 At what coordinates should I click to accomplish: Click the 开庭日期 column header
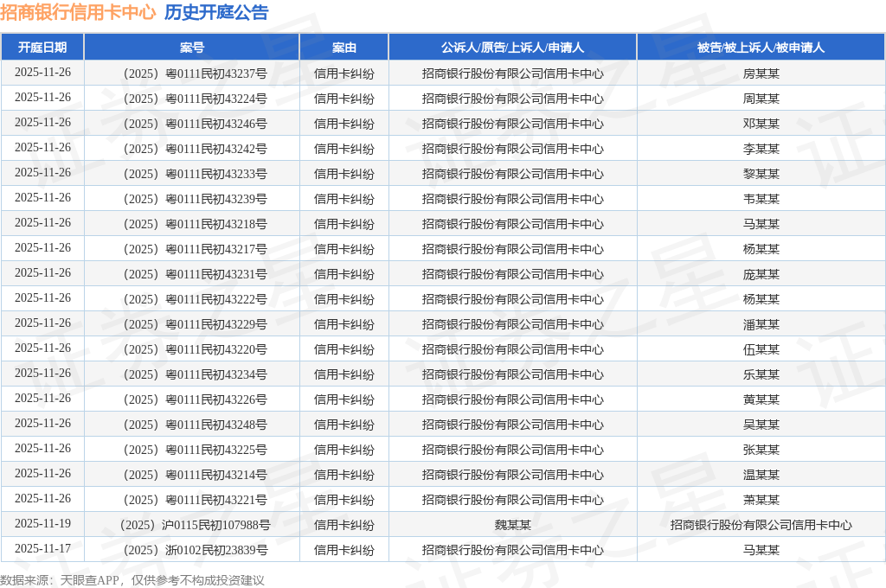[42, 48]
